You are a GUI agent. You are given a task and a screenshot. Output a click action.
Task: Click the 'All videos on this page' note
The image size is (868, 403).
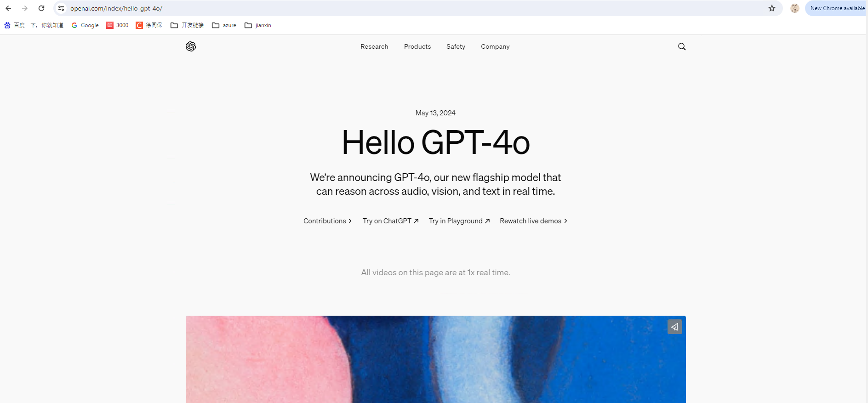435,272
